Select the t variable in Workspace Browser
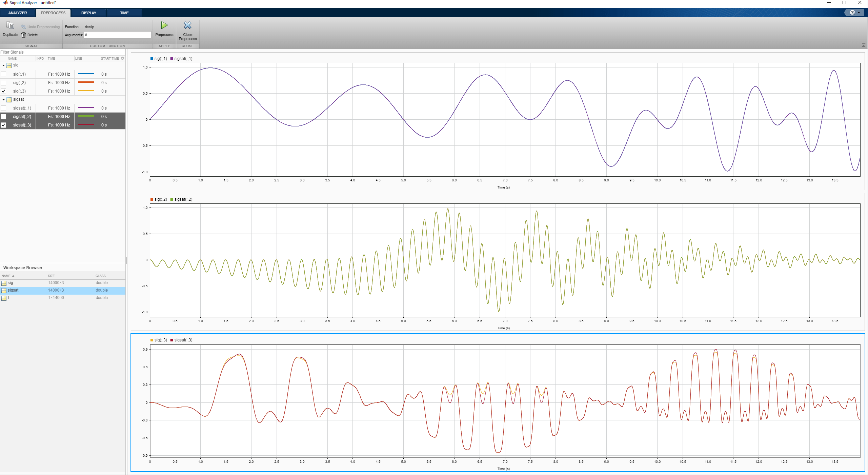Image resolution: width=868 pixels, height=475 pixels. point(8,298)
